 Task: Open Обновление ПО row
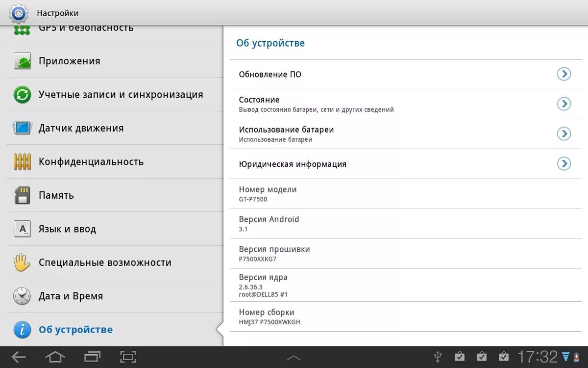(405, 74)
